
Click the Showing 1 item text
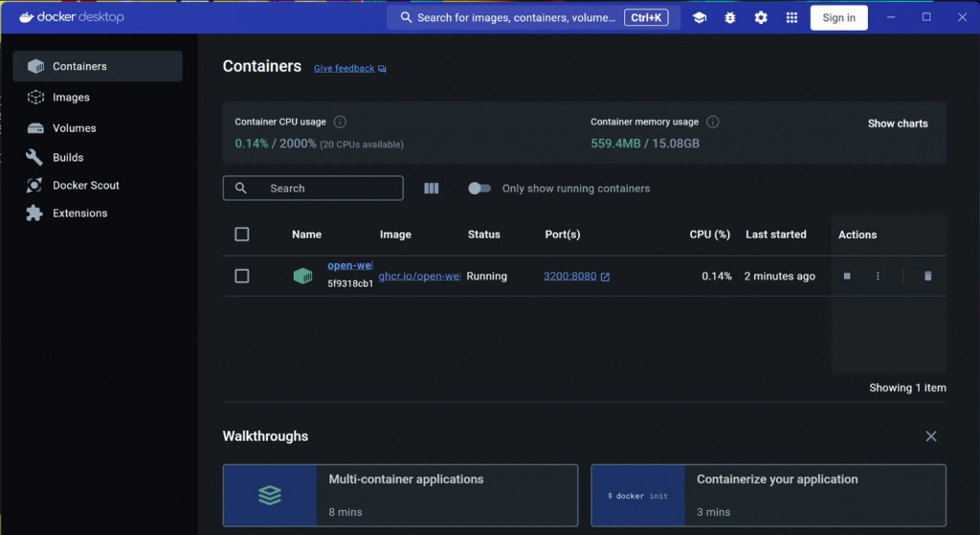click(907, 388)
